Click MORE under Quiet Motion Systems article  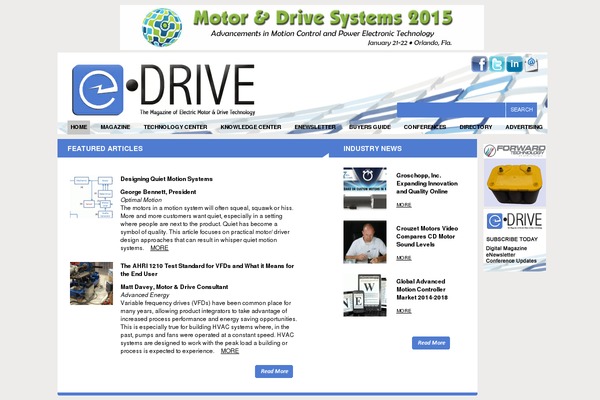[x=159, y=248]
